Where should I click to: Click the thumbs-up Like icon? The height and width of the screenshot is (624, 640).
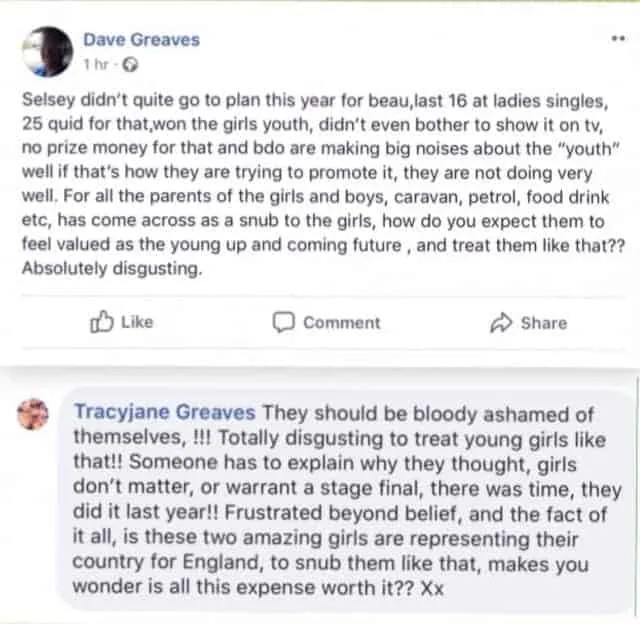point(102,322)
